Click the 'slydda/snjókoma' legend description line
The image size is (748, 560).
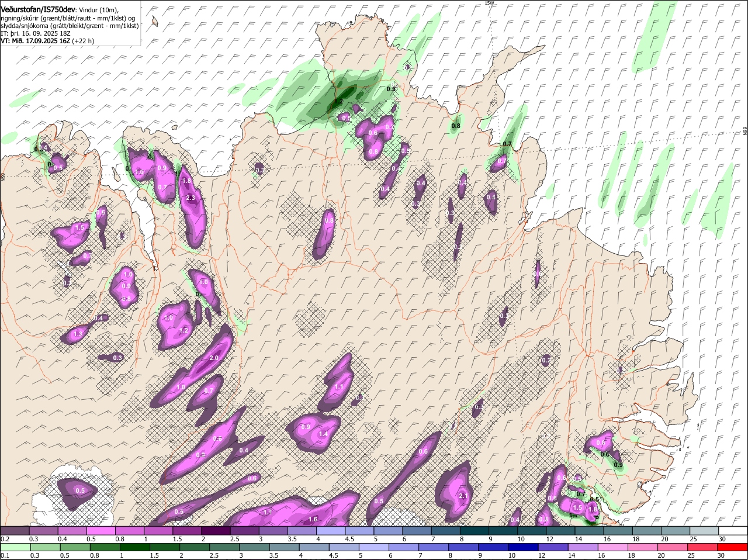pos(70,26)
